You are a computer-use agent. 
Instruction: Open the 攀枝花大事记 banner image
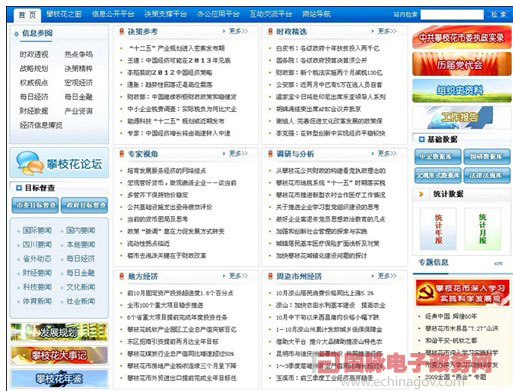[59, 355]
